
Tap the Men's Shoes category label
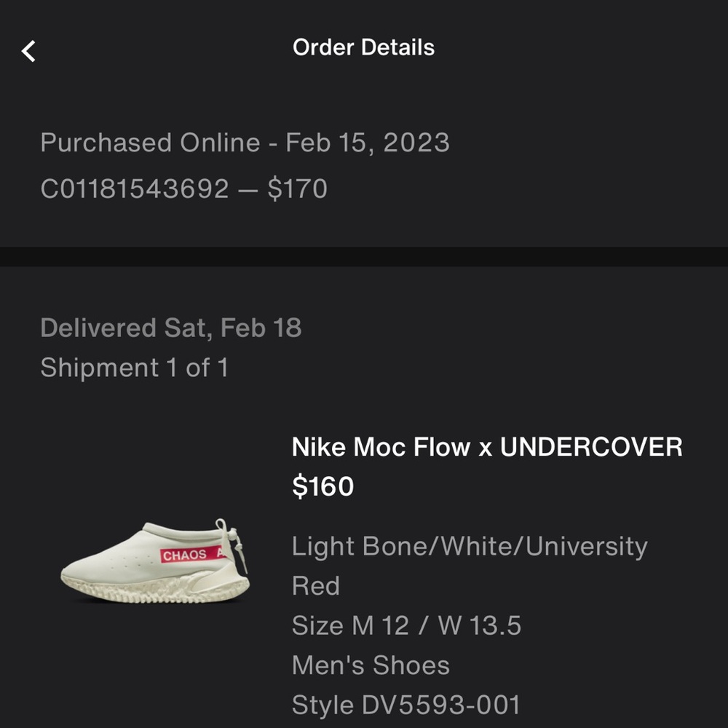pyautogui.click(x=371, y=665)
